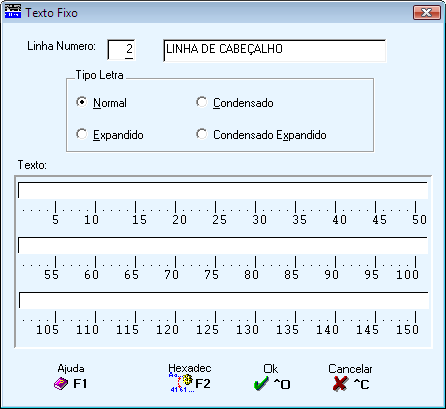The width and height of the screenshot is (446, 409).
Task: Click the Ajuda label
Action: 71,368
